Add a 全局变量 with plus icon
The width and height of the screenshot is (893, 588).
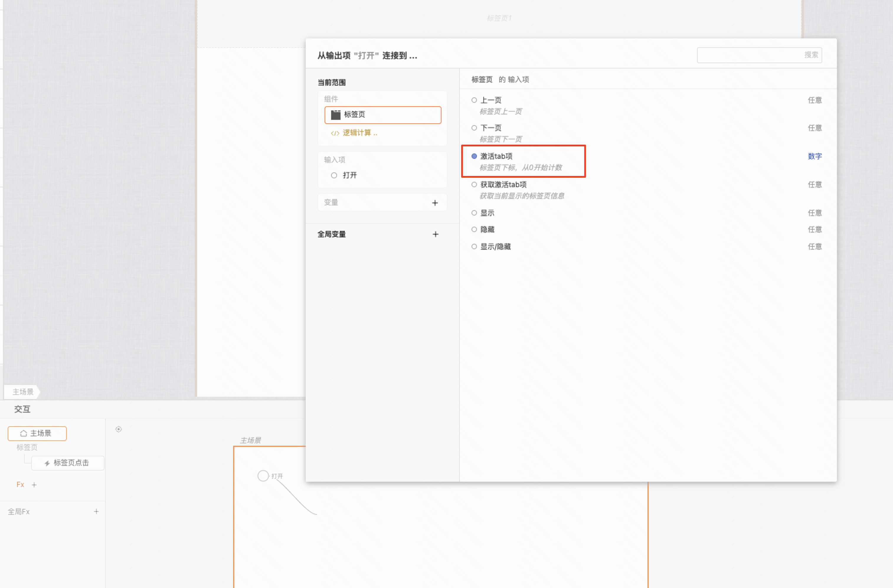pos(435,234)
